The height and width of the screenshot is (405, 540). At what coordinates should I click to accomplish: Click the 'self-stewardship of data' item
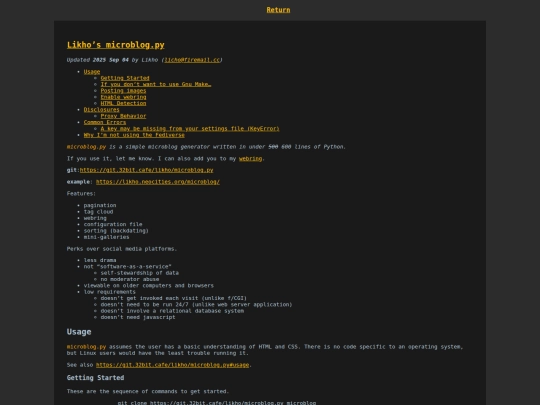tap(139, 273)
